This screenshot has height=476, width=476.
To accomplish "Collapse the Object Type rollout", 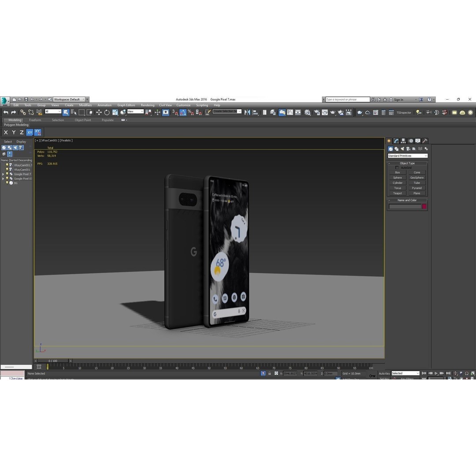I will pyautogui.click(x=407, y=163).
